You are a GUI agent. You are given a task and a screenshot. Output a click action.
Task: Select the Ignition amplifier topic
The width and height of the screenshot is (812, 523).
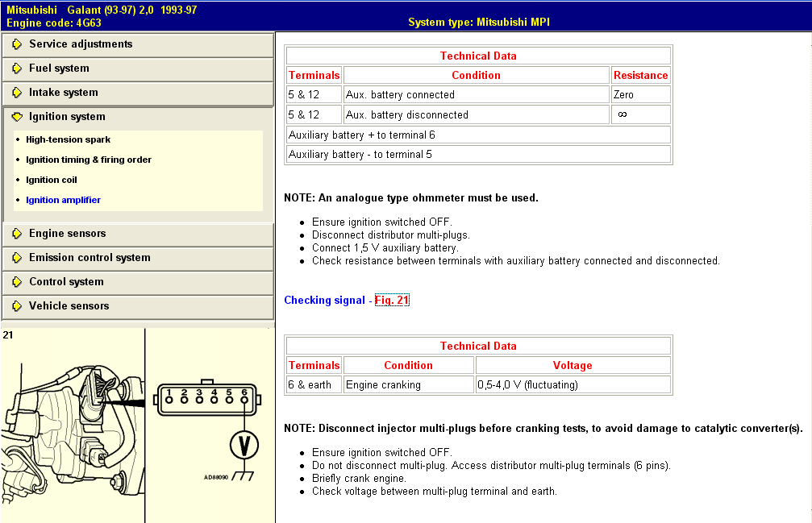pos(63,200)
